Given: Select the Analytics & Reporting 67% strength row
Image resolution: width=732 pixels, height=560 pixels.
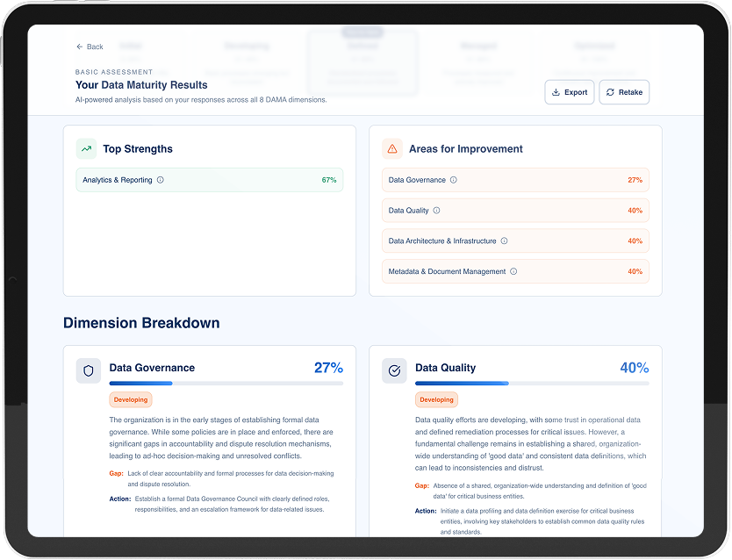Looking at the screenshot, I should (x=209, y=180).
